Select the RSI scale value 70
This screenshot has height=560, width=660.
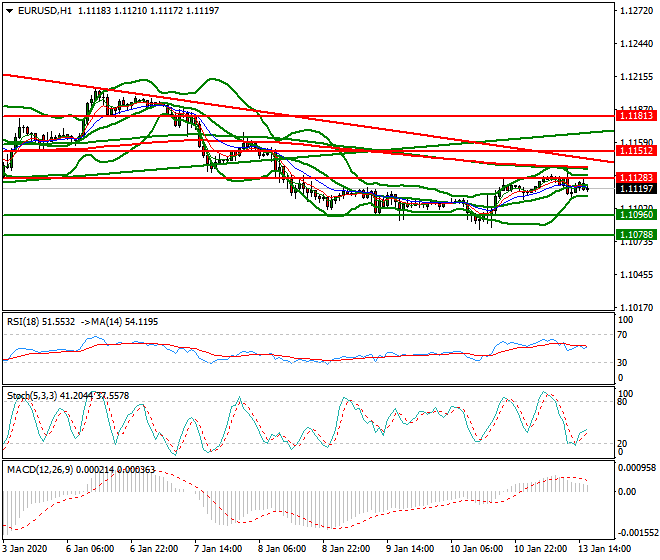tap(623, 335)
